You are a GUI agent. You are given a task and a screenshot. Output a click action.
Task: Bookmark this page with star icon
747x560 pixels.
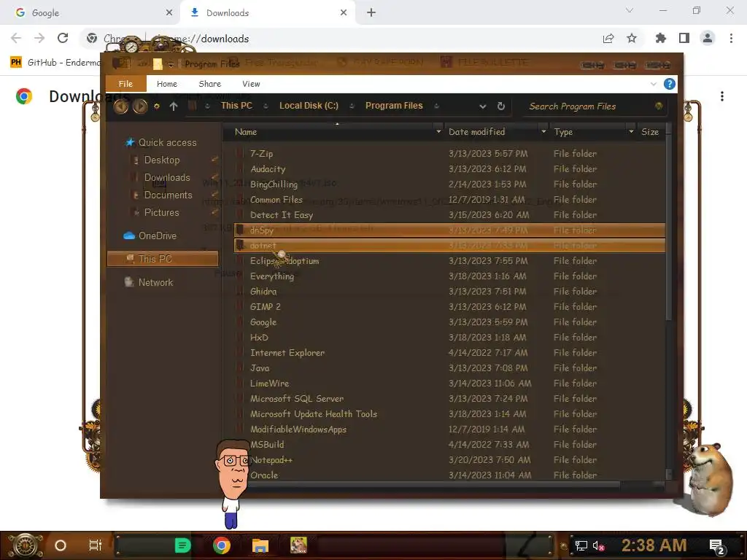tap(632, 38)
